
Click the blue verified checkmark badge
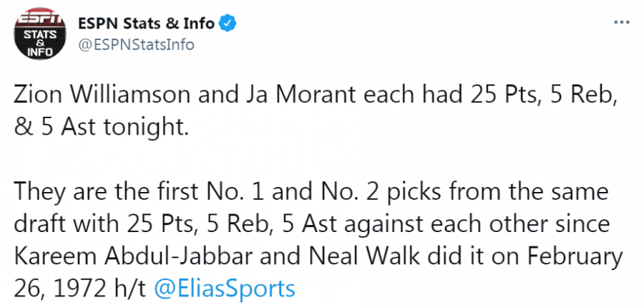pyautogui.click(x=228, y=24)
